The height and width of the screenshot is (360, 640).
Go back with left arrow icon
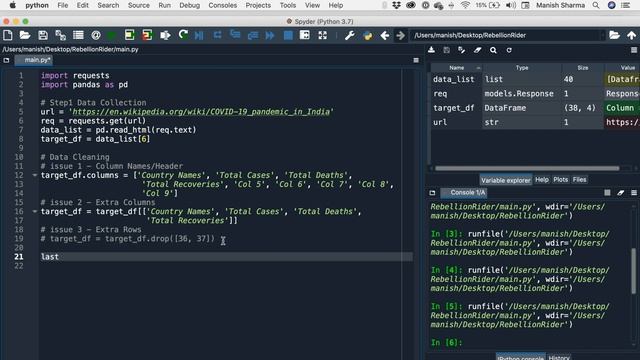pos(384,36)
